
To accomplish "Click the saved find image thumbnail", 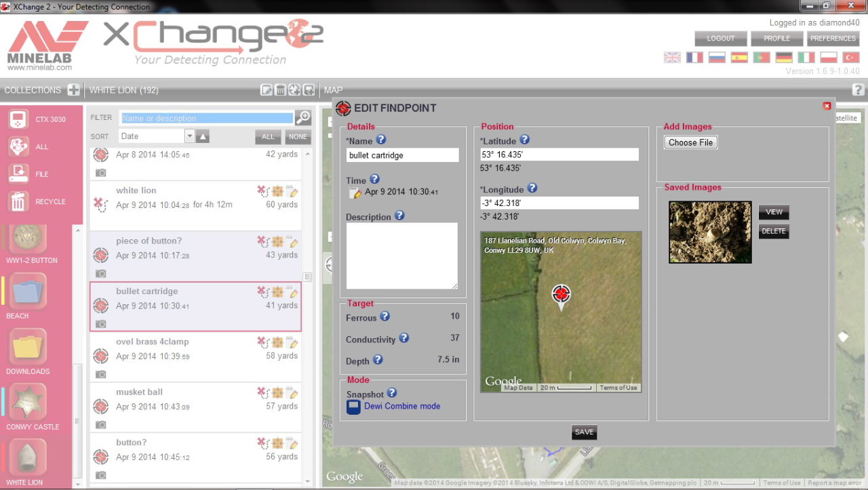I will (x=710, y=232).
